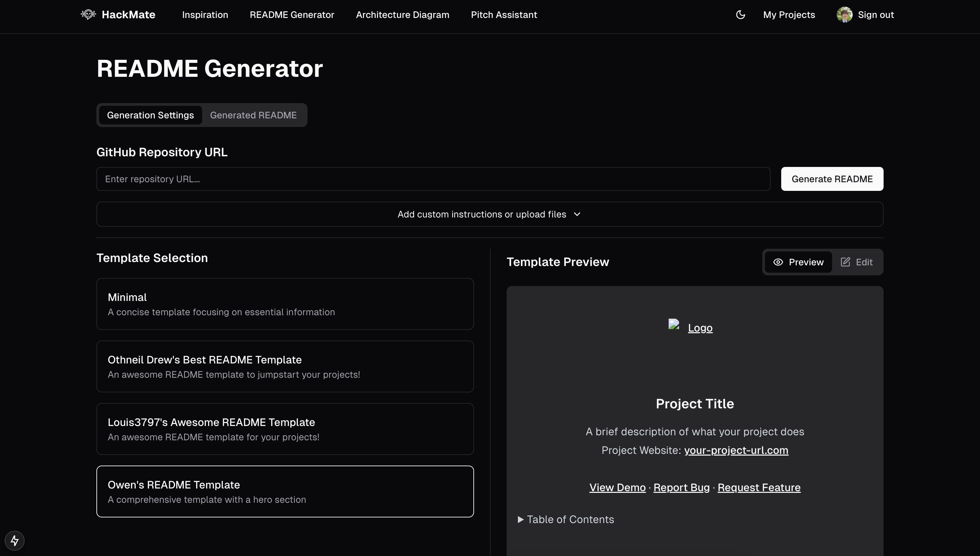
Task: Click the user profile avatar icon
Action: [x=845, y=15]
